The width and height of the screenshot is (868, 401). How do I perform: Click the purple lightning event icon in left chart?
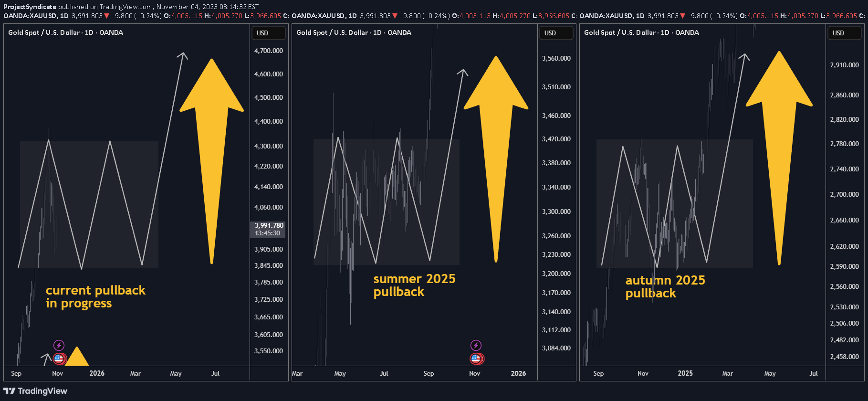pos(59,345)
